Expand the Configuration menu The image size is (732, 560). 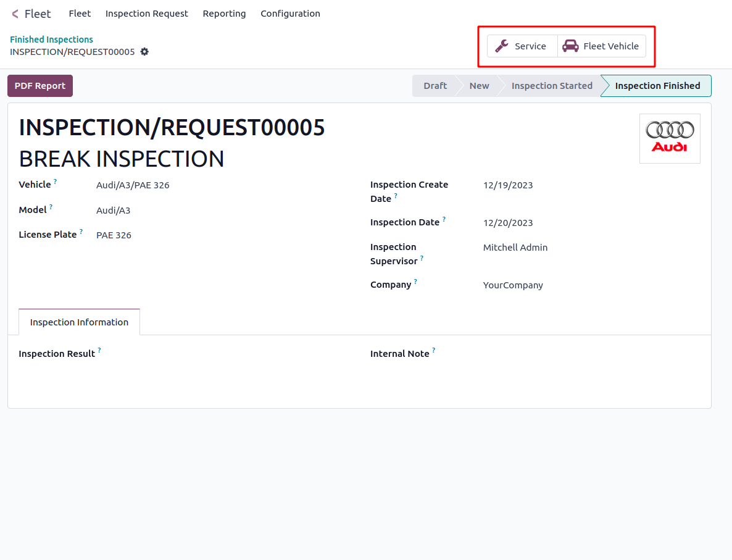(x=290, y=14)
